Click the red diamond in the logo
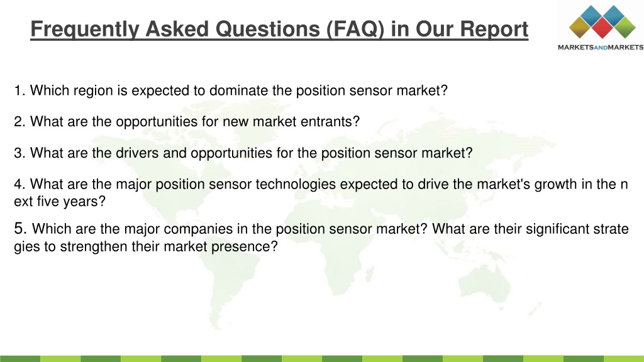Image resolution: width=644 pixels, height=362 pixels. (602, 27)
